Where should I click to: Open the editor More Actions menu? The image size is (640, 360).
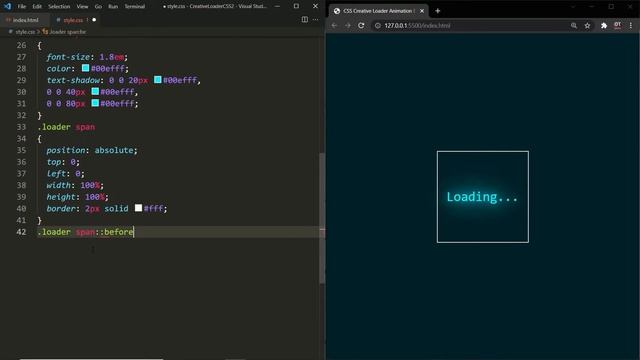[x=316, y=19]
